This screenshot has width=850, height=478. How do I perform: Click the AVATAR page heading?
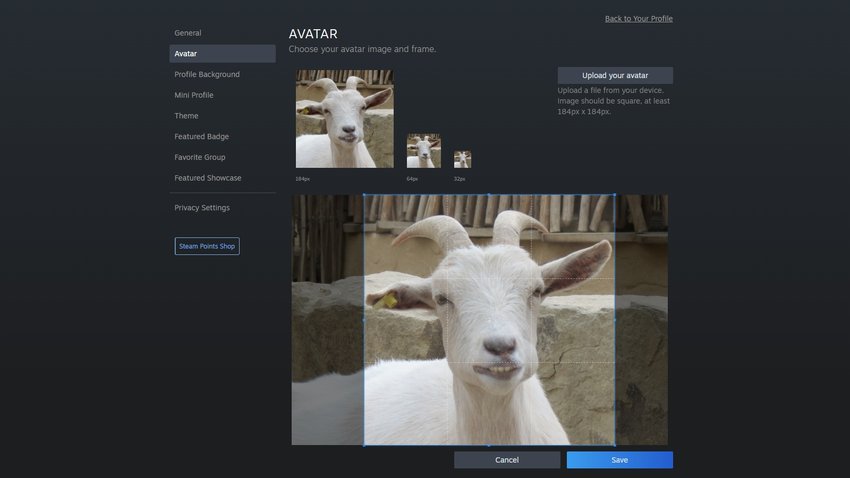313,34
